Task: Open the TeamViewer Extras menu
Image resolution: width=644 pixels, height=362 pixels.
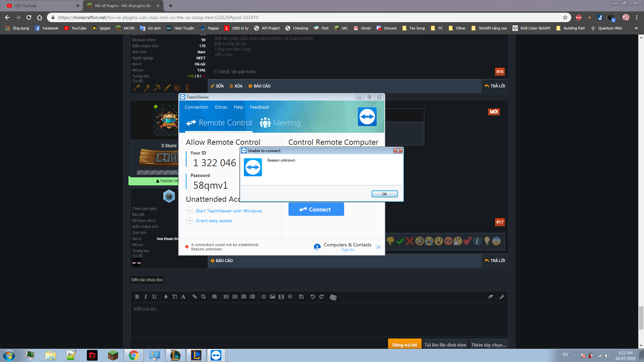Action: (x=221, y=107)
